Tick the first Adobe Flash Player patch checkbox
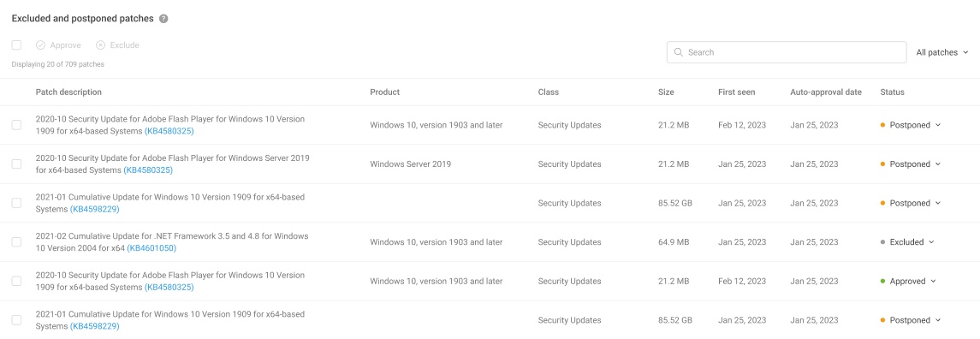Viewport: 980px width, 339px height. [x=17, y=125]
